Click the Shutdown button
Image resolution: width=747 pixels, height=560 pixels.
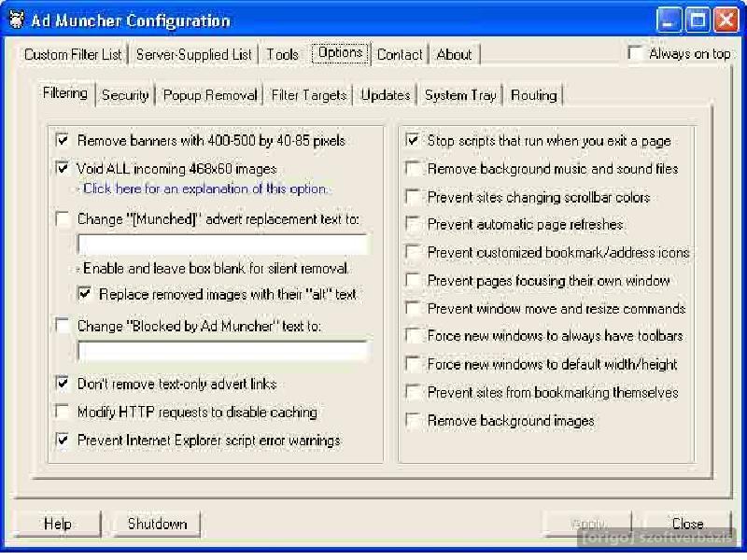[x=157, y=524]
